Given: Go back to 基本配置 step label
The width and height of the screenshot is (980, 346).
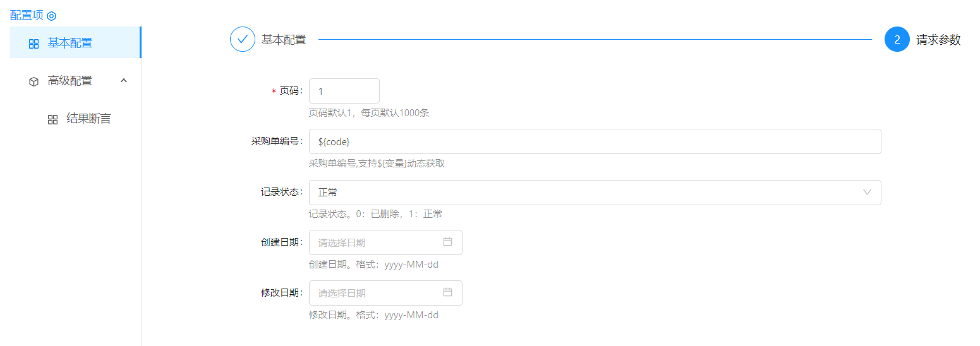Looking at the screenshot, I should click(284, 40).
